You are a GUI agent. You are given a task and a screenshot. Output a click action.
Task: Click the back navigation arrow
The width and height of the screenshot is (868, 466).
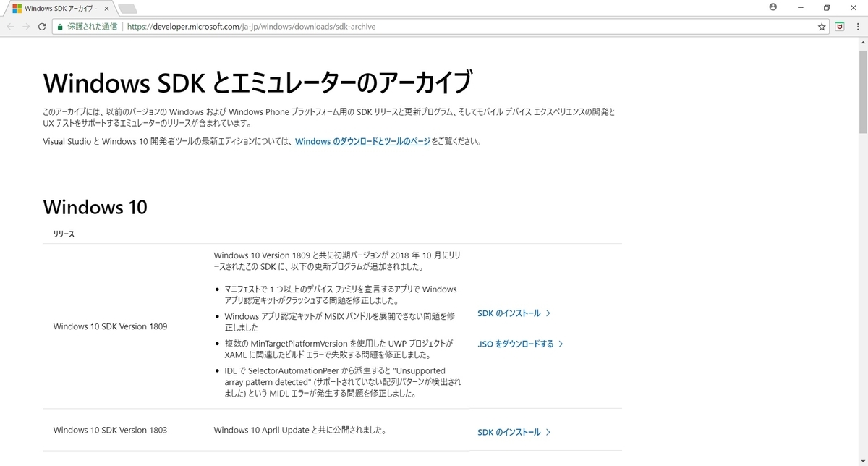click(9, 26)
